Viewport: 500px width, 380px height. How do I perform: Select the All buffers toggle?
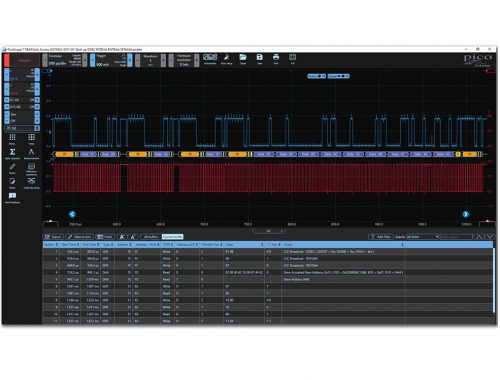[151, 237]
